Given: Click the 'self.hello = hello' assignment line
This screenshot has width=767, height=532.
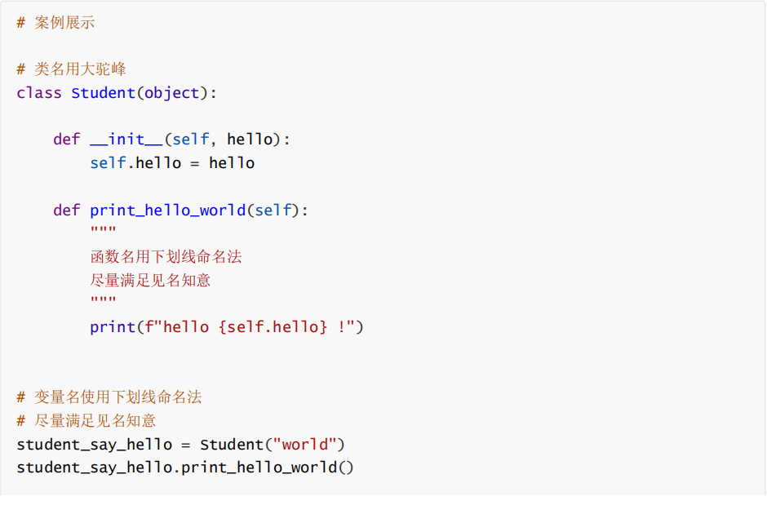Looking at the screenshot, I should click(x=172, y=163).
